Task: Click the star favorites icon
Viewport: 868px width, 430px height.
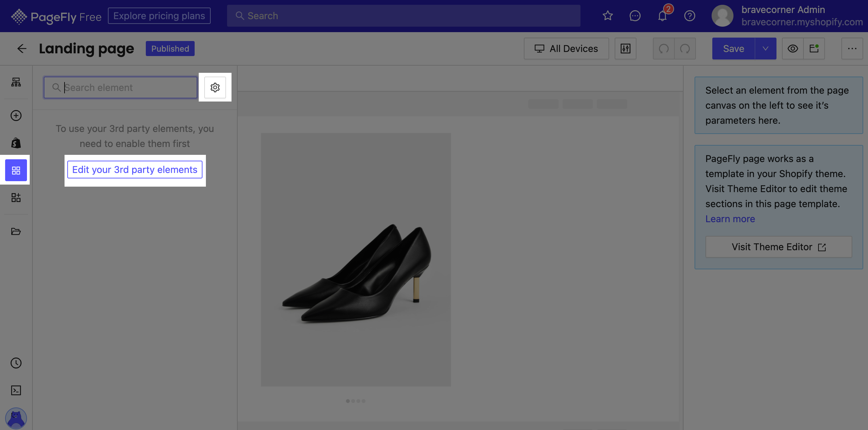Action: pos(607,16)
